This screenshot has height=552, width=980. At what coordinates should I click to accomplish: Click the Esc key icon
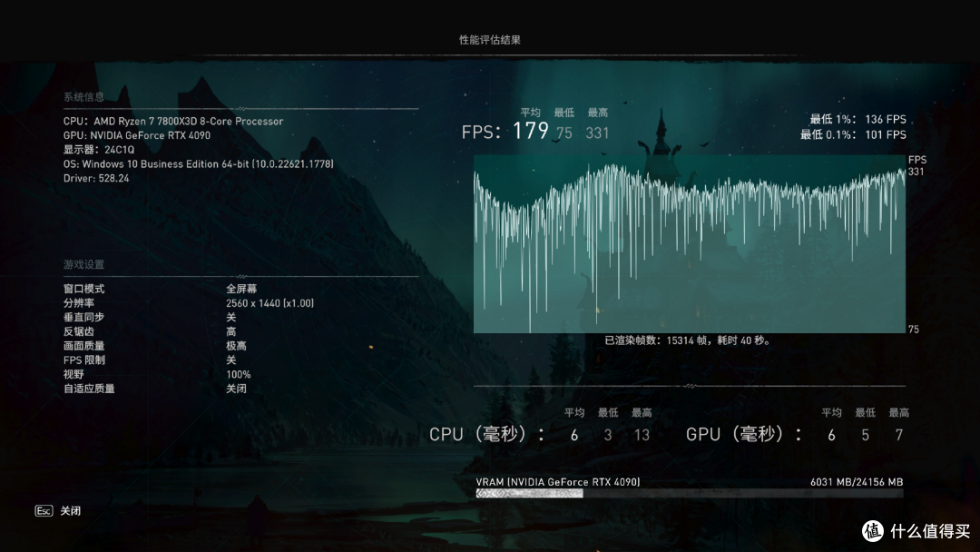coord(44,511)
